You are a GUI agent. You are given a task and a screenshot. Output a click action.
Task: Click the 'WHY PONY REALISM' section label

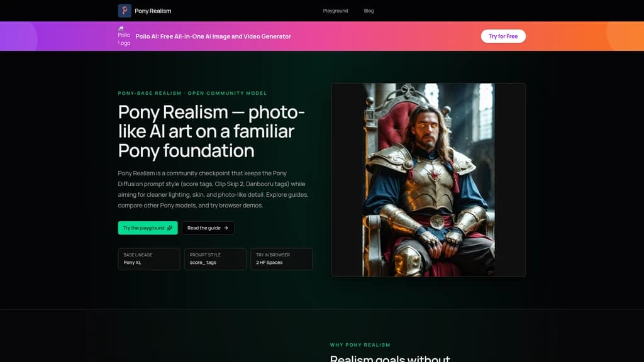point(360,345)
